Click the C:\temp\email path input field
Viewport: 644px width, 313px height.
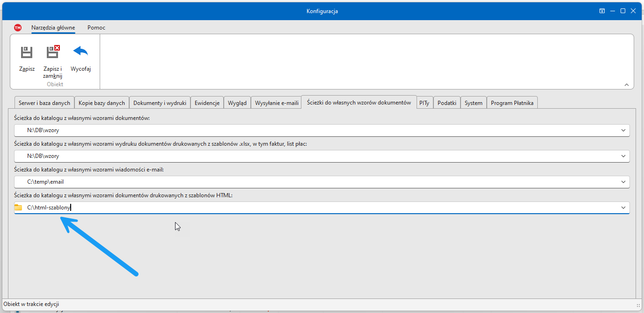318,182
